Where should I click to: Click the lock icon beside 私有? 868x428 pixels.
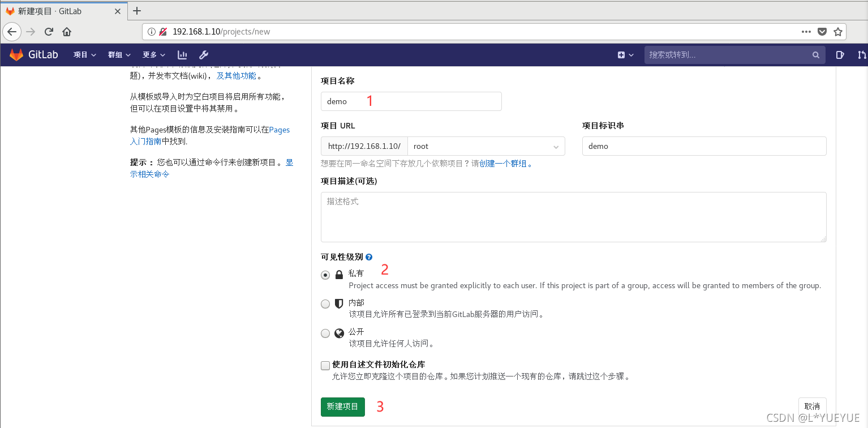click(x=339, y=275)
